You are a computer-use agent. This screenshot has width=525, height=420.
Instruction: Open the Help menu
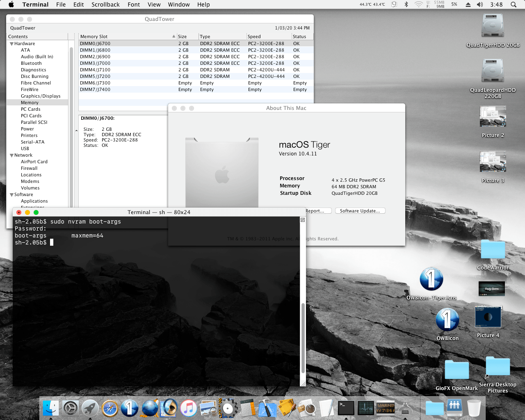203,5
